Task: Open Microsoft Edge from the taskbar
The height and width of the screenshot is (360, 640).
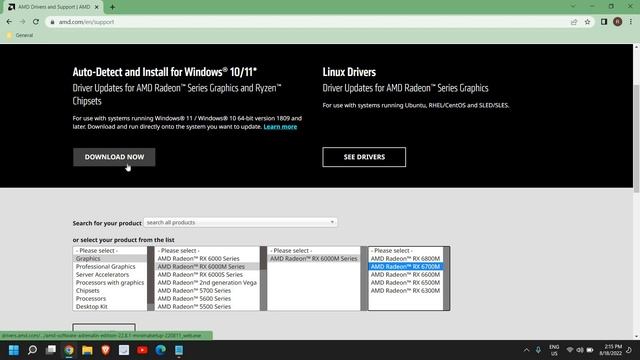Action: (161, 350)
